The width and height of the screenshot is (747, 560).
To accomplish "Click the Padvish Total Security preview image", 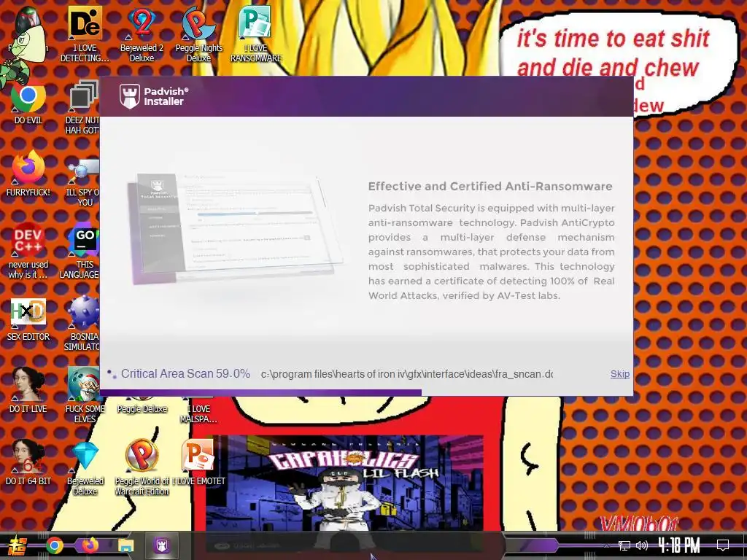I will (236, 229).
